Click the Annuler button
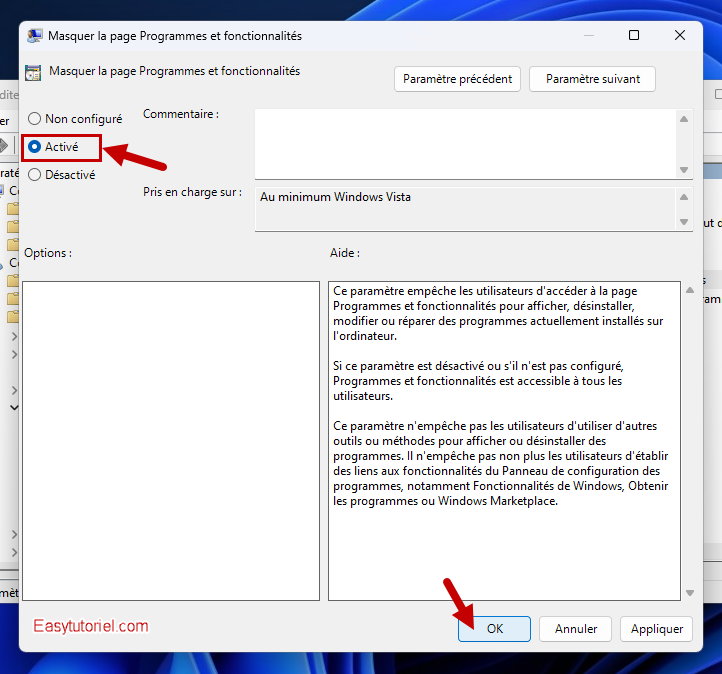This screenshot has height=674, width=722. (x=576, y=629)
